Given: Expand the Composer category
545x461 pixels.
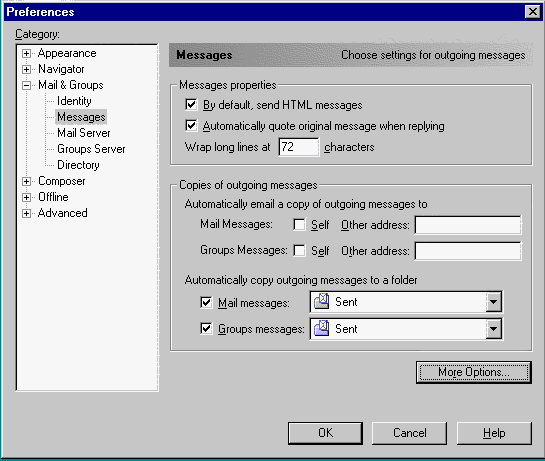Looking at the screenshot, I should tap(26, 181).
